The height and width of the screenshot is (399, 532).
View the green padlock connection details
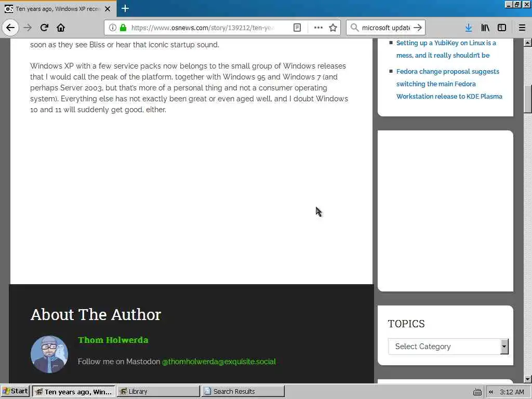124,28
